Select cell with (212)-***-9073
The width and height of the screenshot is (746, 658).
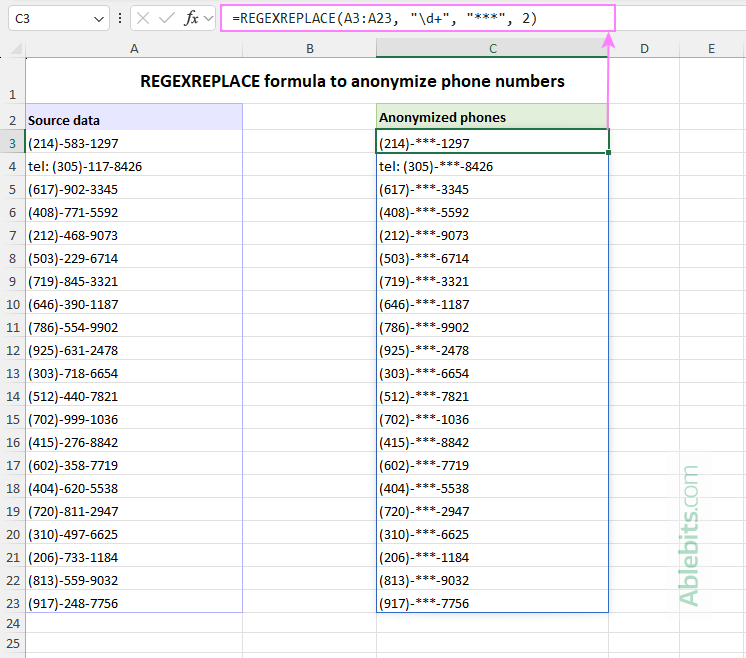[x=492, y=233]
